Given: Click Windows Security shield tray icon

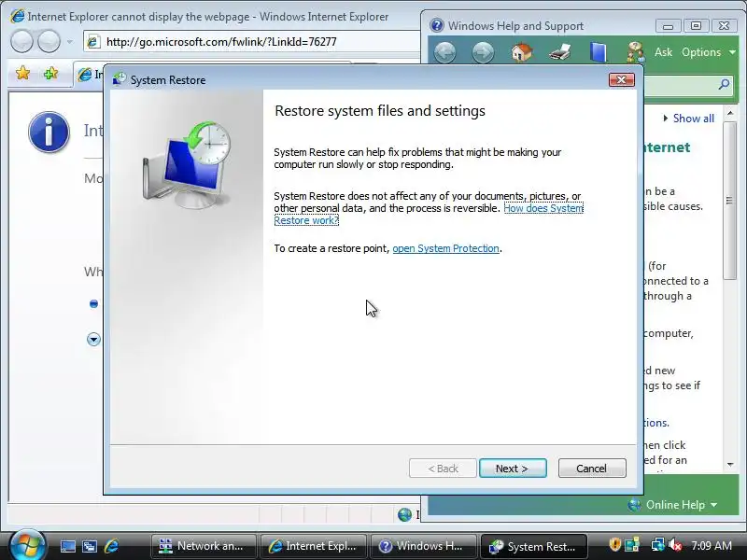Looking at the screenshot, I should tap(615, 545).
